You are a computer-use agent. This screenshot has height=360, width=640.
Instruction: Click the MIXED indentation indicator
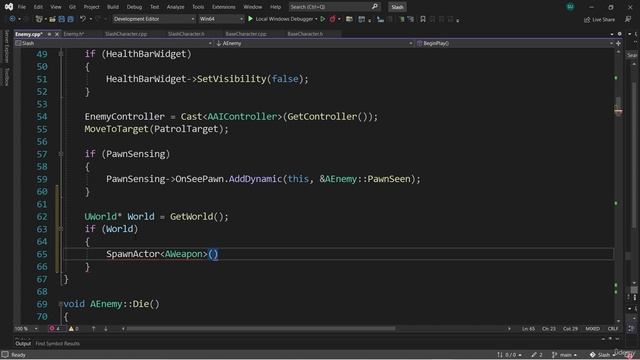[592, 329]
